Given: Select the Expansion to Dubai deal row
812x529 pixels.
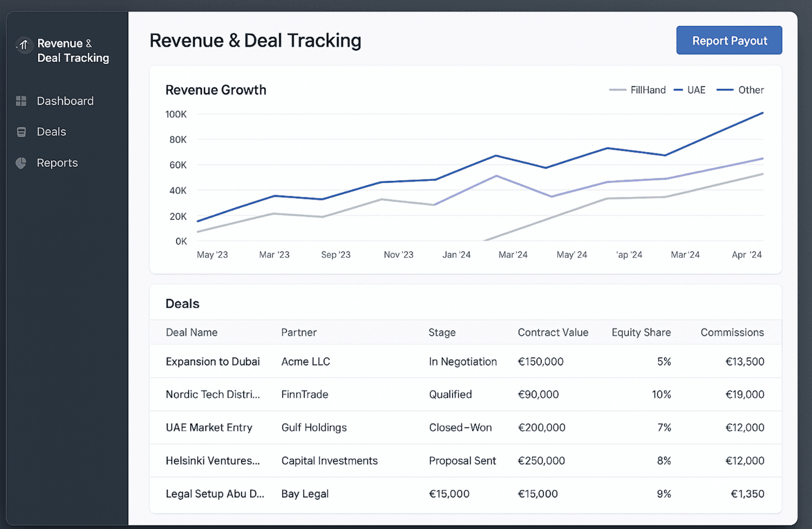Looking at the screenshot, I should pyautogui.click(x=213, y=361).
